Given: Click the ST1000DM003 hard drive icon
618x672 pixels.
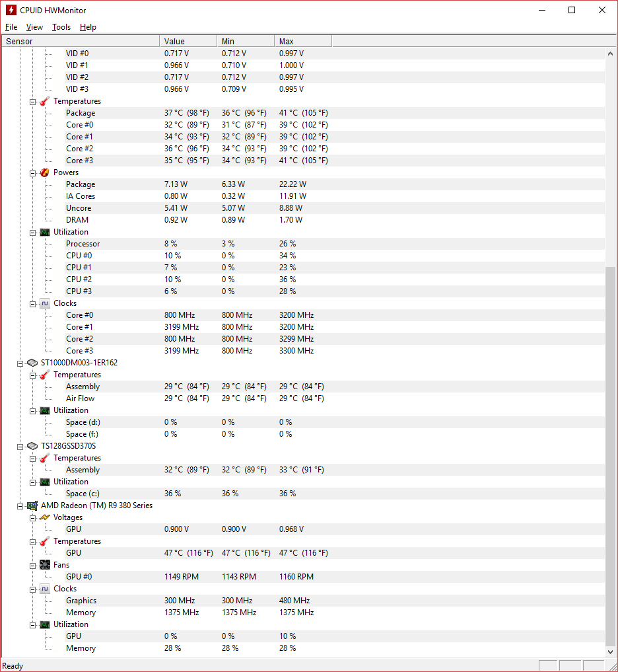Looking at the screenshot, I should [32, 363].
